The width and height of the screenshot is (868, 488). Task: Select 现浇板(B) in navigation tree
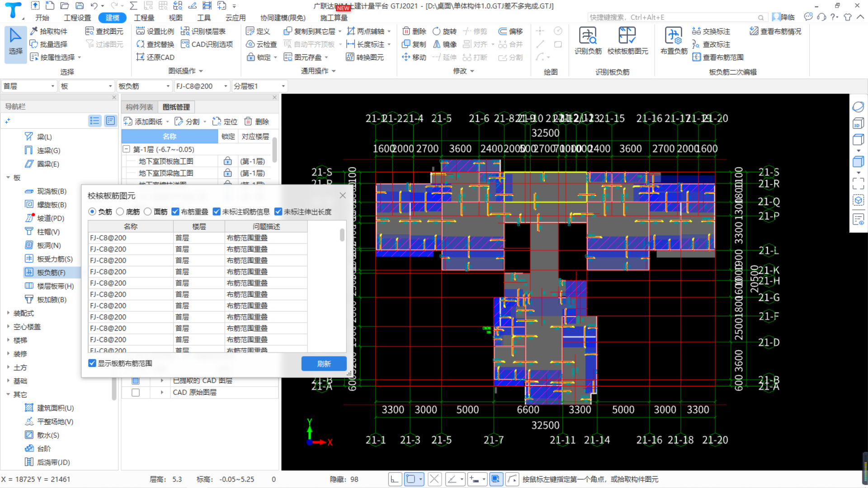point(52,191)
